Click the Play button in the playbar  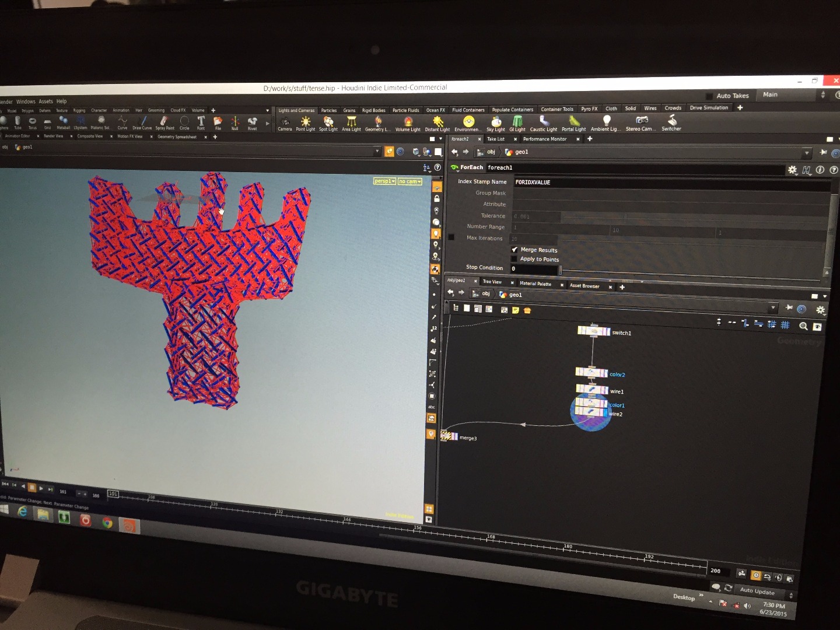click(41, 488)
